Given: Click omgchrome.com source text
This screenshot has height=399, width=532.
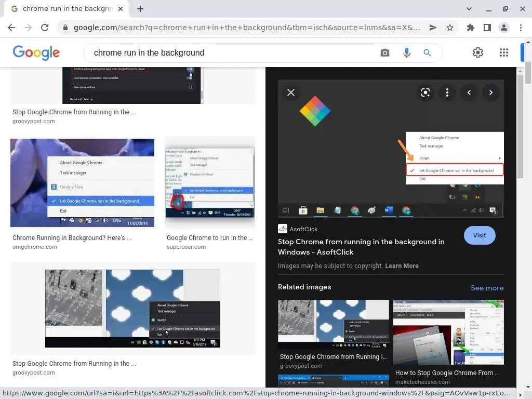Looking at the screenshot, I should click(35, 247).
